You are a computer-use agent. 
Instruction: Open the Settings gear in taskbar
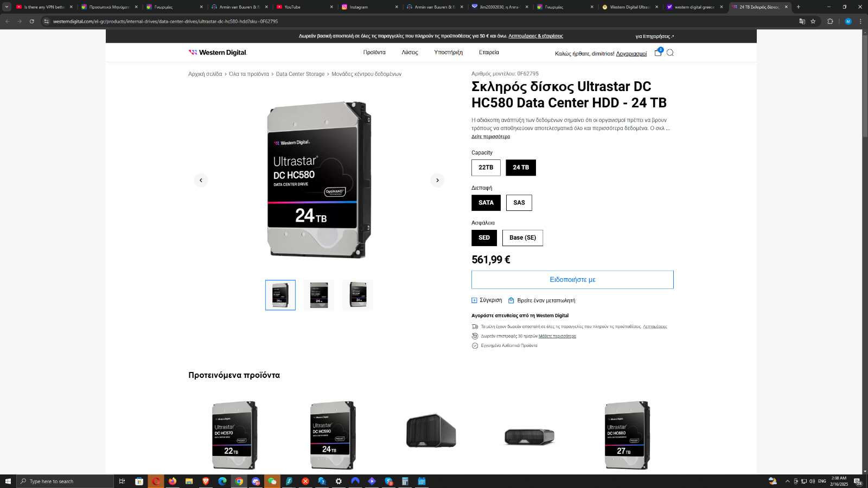click(339, 481)
